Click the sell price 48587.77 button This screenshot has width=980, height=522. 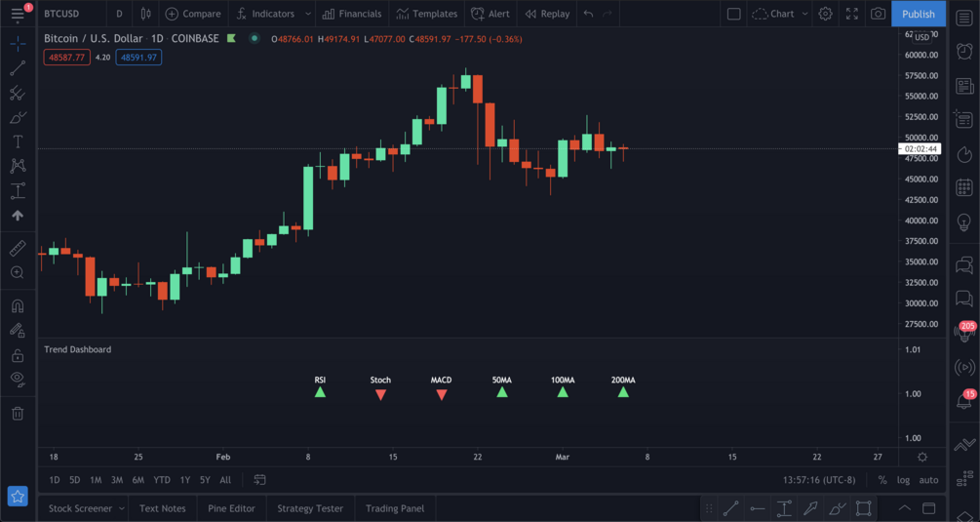click(67, 58)
